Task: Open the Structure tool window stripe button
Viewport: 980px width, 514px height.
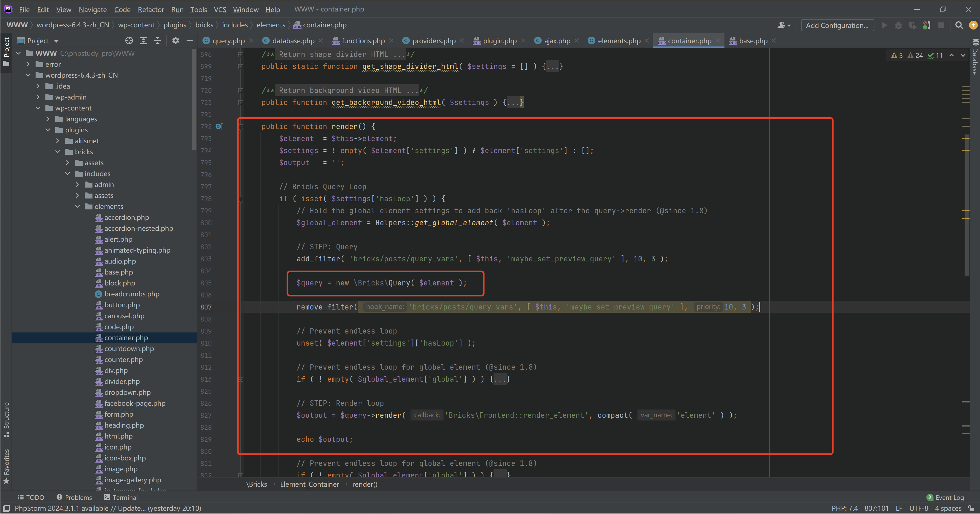Action: [x=6, y=419]
